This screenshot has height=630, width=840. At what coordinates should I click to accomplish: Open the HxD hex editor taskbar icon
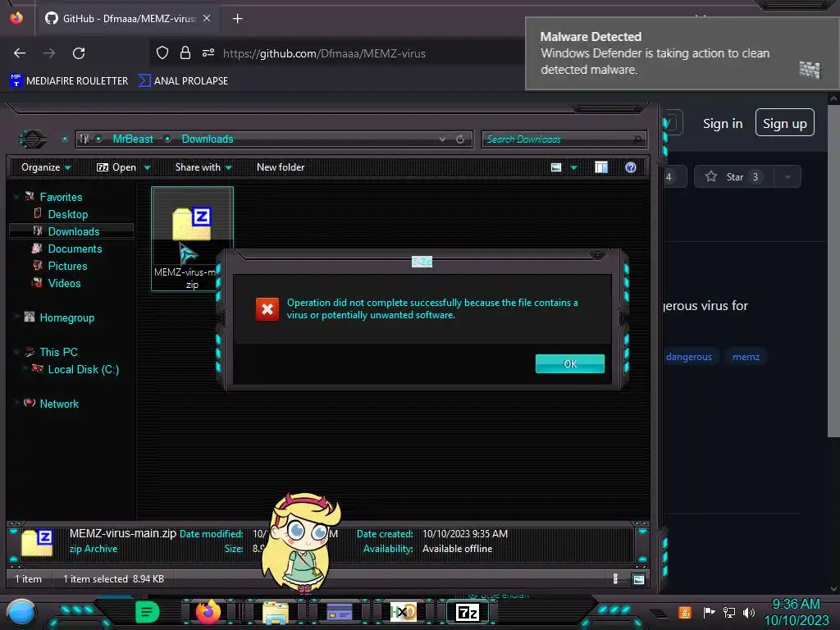[x=404, y=612]
